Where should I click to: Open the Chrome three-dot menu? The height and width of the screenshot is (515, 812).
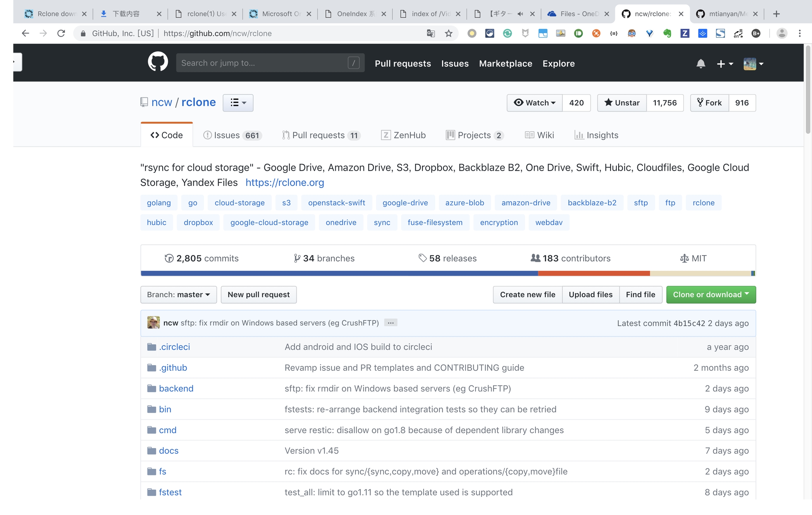(x=799, y=34)
